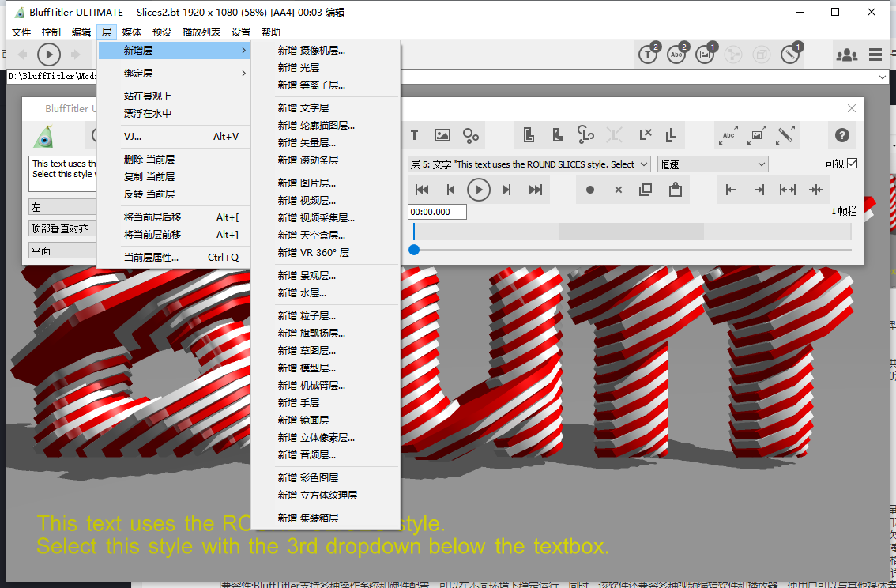
Task: Select the VJ... menu entry
Action: coord(175,137)
